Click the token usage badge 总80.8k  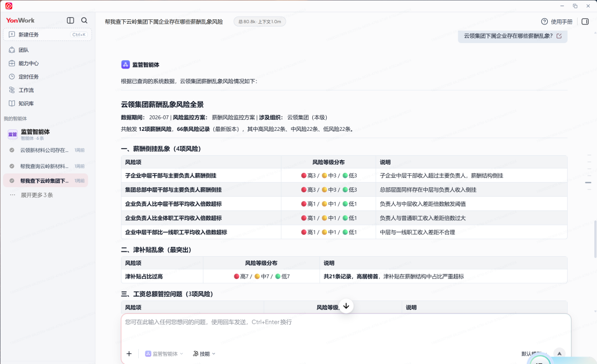pyautogui.click(x=260, y=22)
